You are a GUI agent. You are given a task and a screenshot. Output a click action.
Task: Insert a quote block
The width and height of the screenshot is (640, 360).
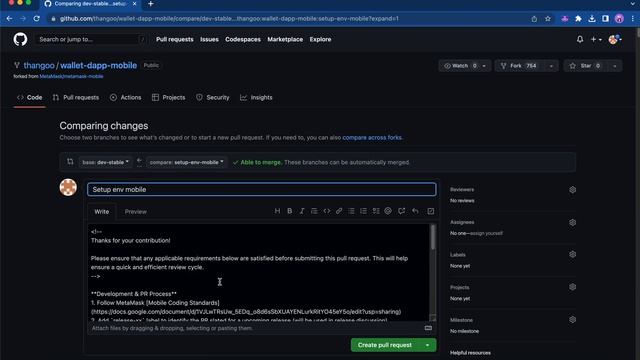314,211
